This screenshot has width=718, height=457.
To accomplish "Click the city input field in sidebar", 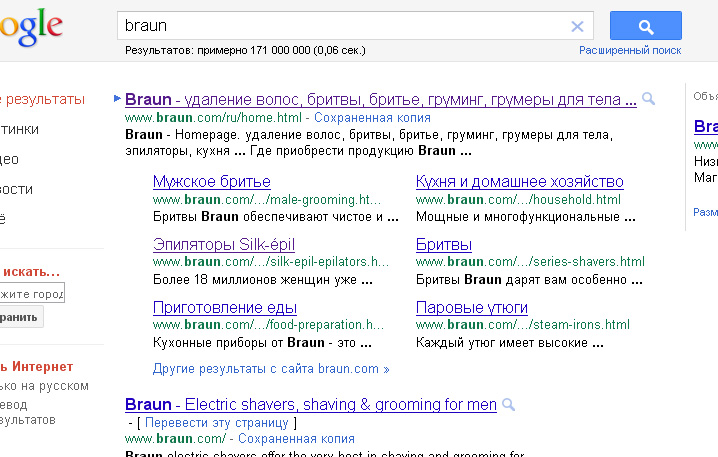I will 32,293.
